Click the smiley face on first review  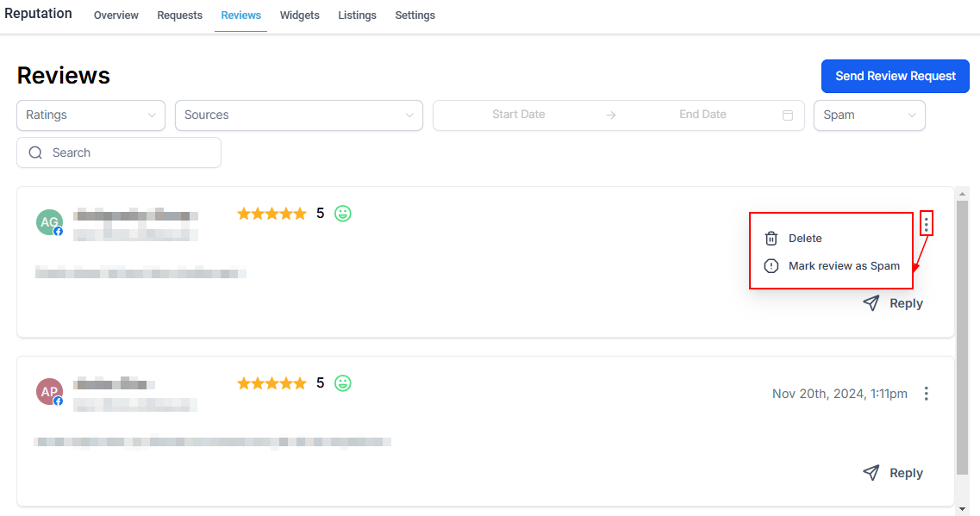point(343,213)
